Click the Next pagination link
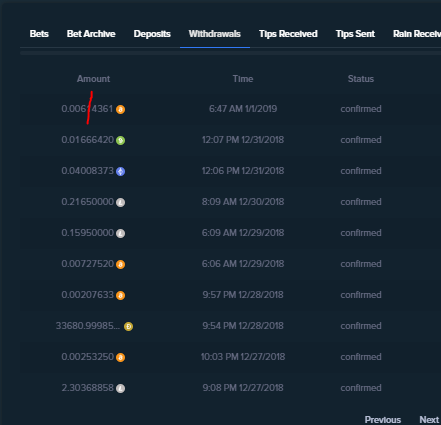Screen dimensions: 441x425 point(429,419)
